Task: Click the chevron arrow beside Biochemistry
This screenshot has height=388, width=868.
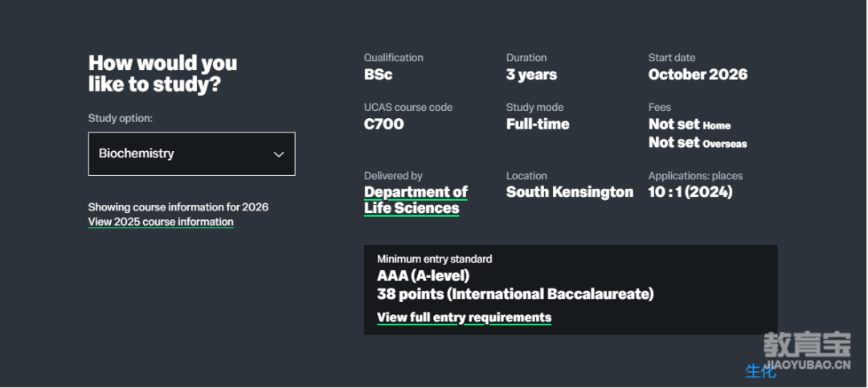Action: pos(279,154)
